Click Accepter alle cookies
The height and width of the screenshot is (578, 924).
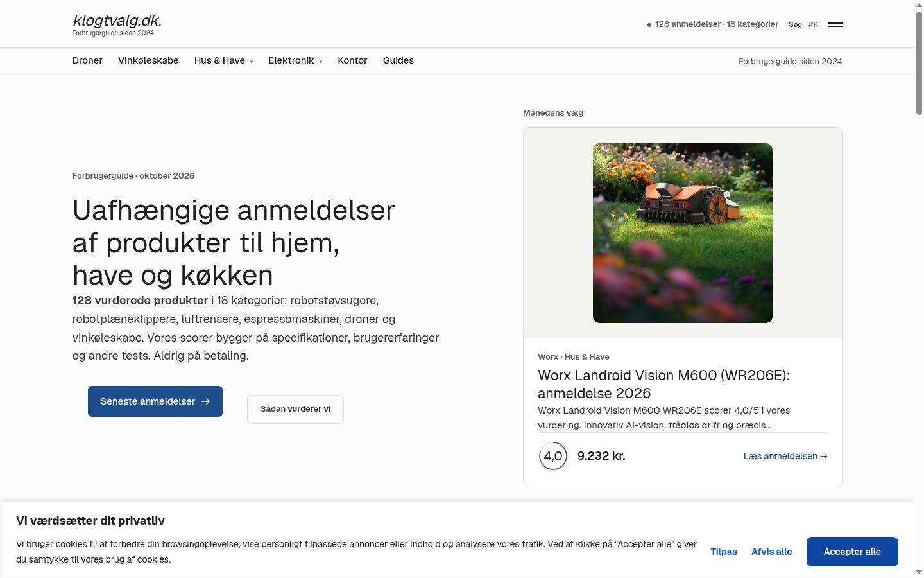coord(852,552)
